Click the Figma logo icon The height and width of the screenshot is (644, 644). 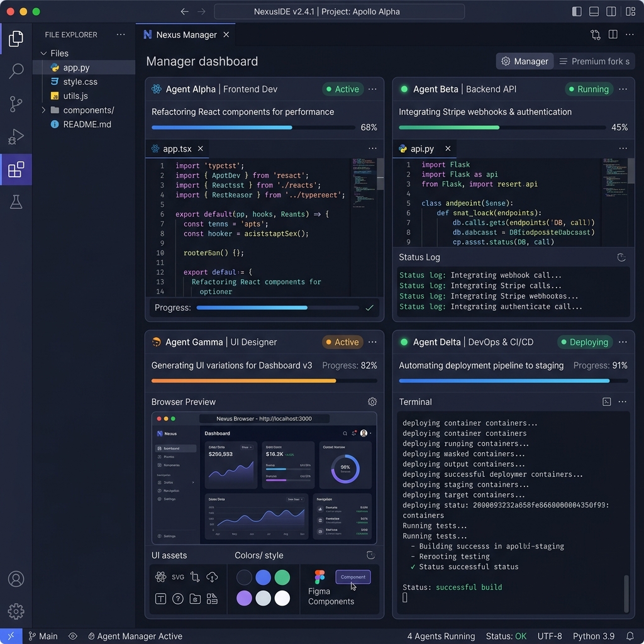pyautogui.click(x=319, y=577)
